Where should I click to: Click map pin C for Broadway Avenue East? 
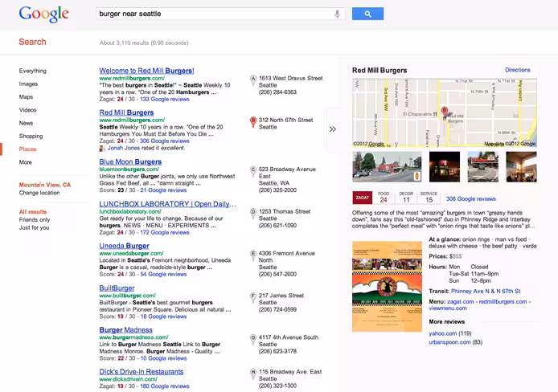coord(253,171)
